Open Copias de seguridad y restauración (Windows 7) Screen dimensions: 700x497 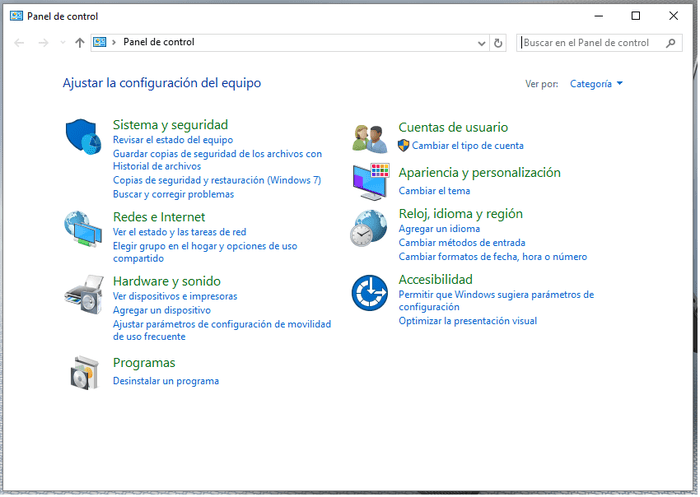[217, 180]
